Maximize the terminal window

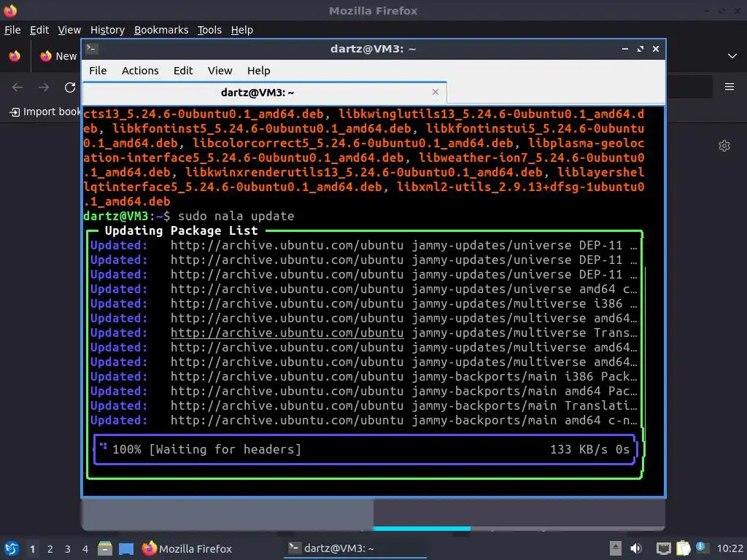pyautogui.click(x=640, y=49)
